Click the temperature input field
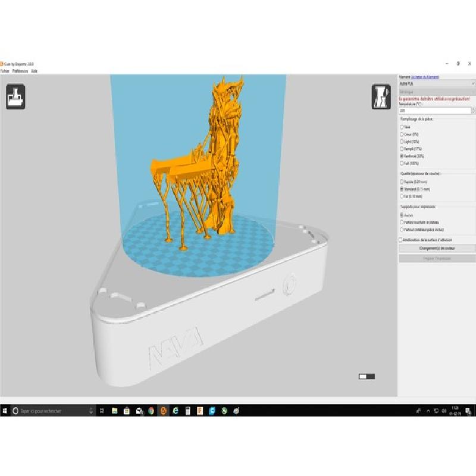The image size is (476, 476). tap(434, 111)
